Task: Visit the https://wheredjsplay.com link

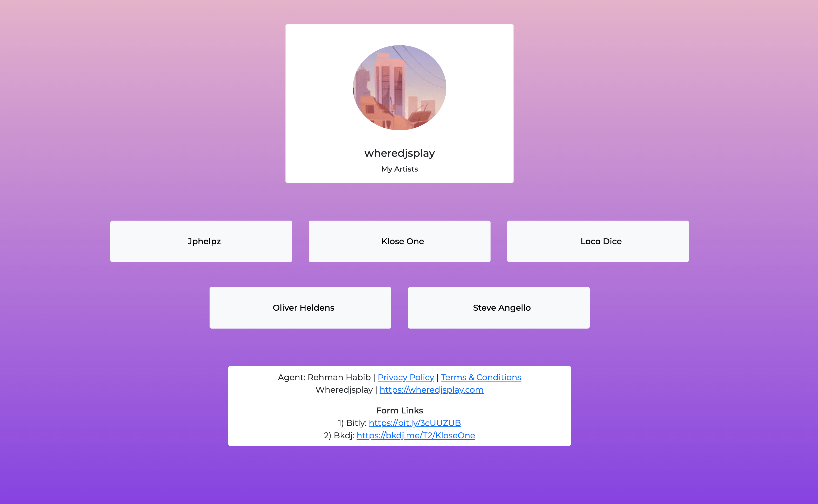Action: [432, 390]
